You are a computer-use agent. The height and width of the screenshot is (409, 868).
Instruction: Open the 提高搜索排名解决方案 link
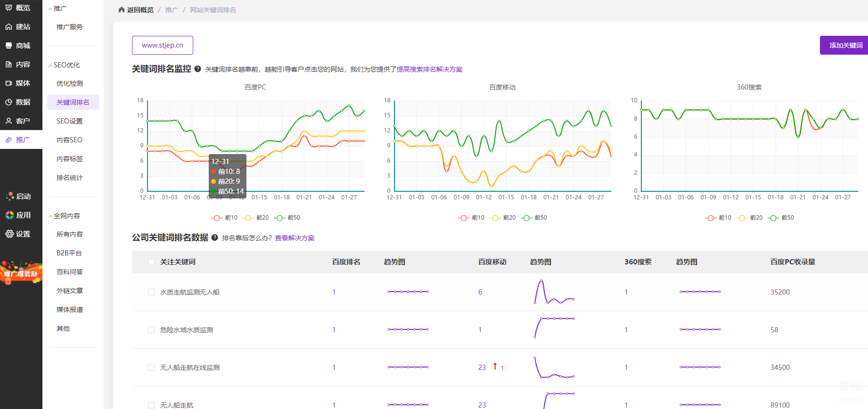(x=429, y=69)
